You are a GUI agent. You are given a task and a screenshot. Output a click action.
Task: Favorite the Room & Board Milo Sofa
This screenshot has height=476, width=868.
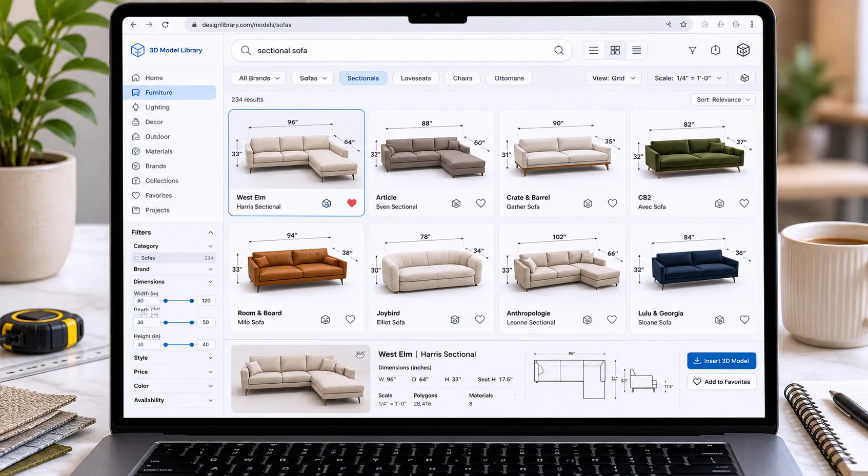click(x=350, y=319)
